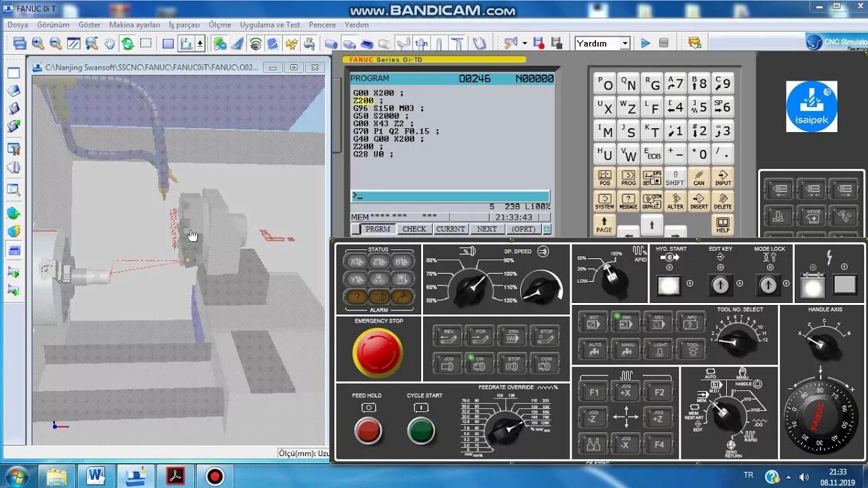The image size is (868, 488).
Task: Open the İş parçası menu
Action: click(x=184, y=24)
